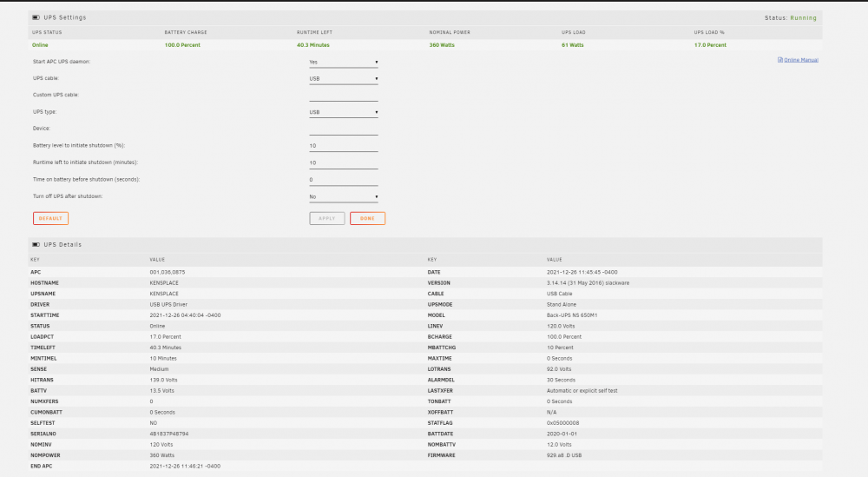Click the DRIVER value USB UPS Driver
Viewport: 868px width, 477px height.
click(x=168, y=305)
